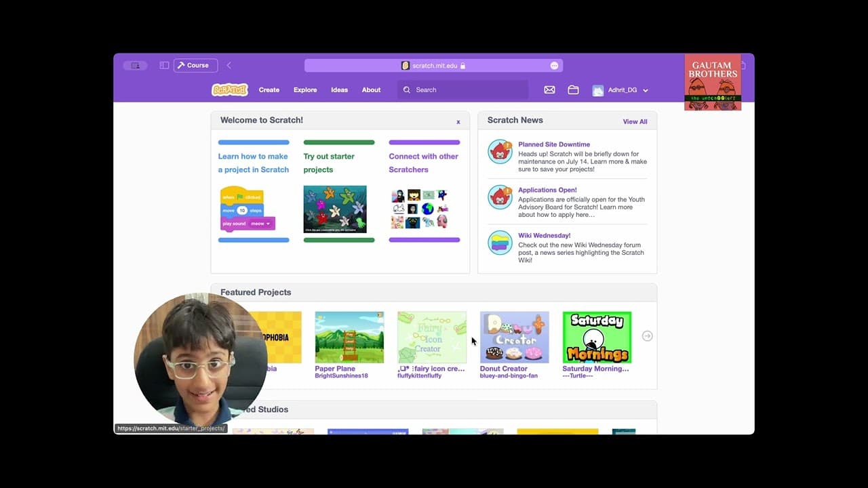The width and height of the screenshot is (868, 488).
Task: Open the Try out starter projects link
Action: tap(329, 163)
